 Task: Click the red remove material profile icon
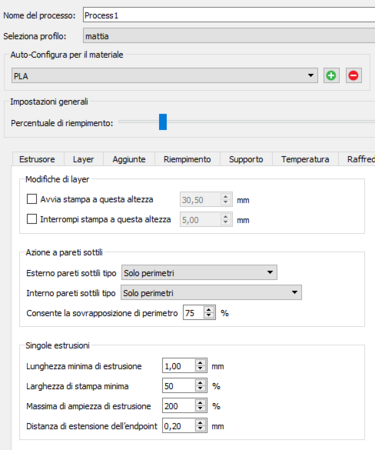[x=353, y=76]
